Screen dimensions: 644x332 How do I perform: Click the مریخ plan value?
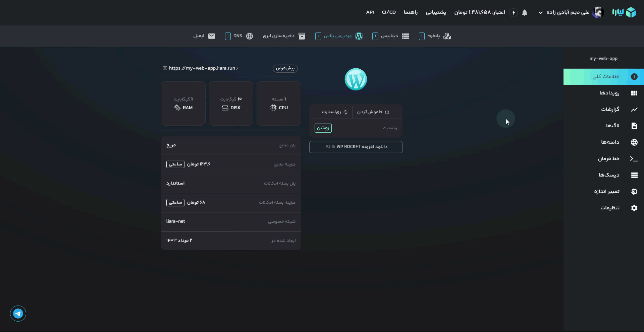click(171, 145)
